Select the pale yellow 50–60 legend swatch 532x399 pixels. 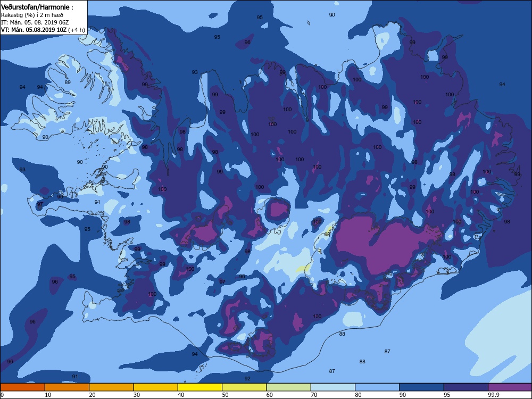[244, 387]
